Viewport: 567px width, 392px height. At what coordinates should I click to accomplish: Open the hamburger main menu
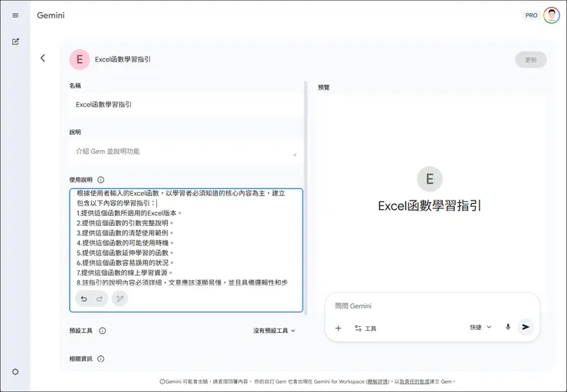15,15
